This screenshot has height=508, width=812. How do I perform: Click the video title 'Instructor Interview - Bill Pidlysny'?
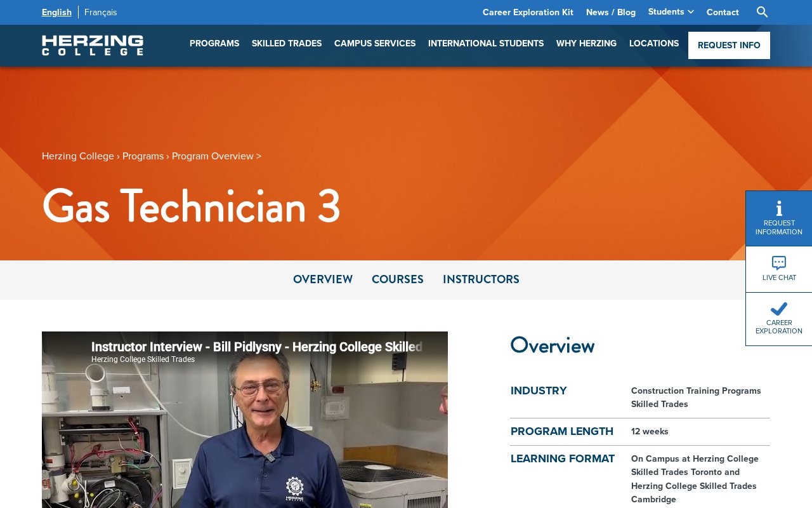(x=256, y=347)
